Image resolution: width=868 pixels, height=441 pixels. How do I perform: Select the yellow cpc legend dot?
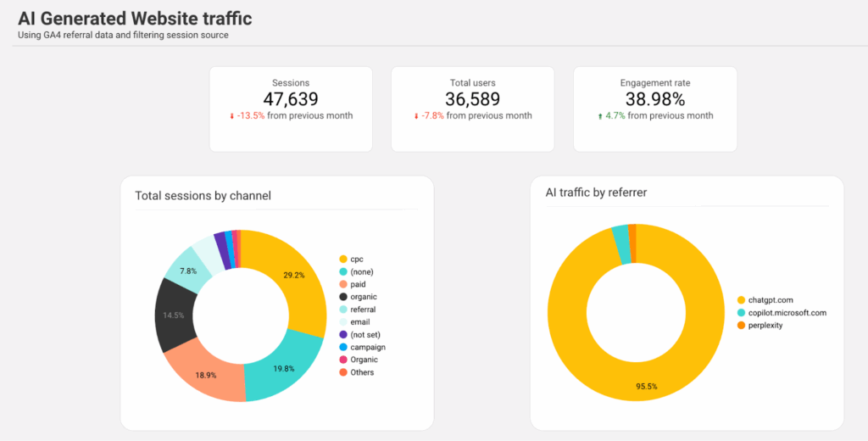coord(343,259)
